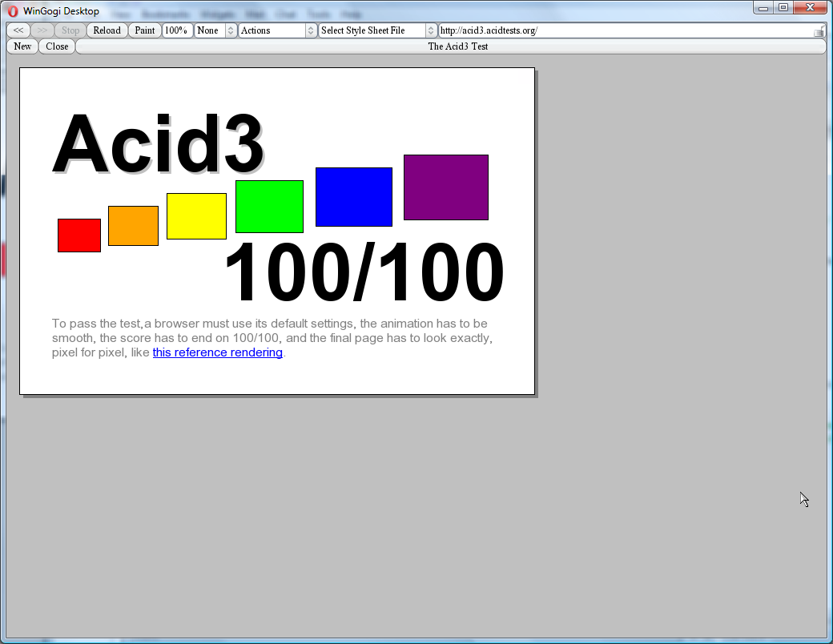This screenshot has width=833, height=644.
Task: Click the Close tab button
Action: coord(57,46)
